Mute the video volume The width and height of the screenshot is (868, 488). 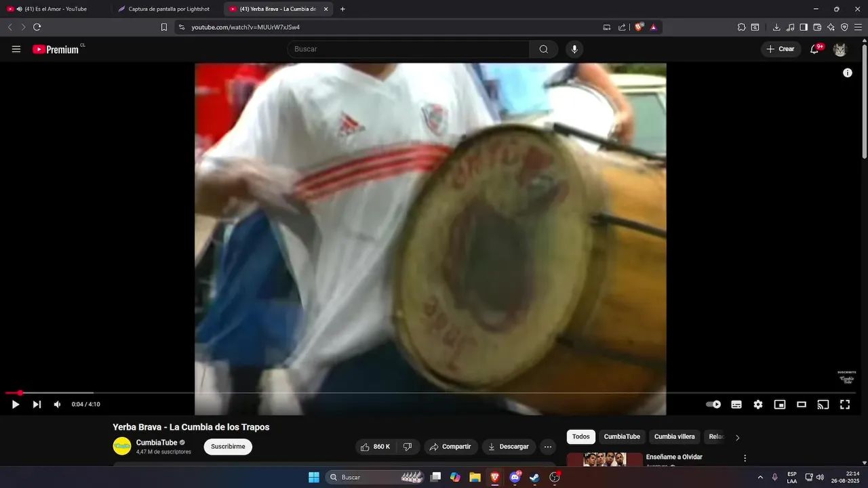[57, 405]
